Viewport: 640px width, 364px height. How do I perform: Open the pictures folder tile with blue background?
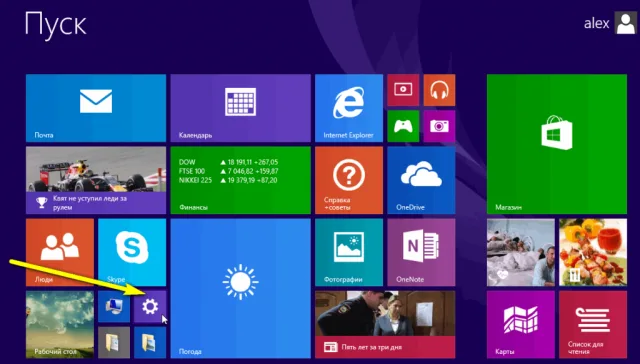[150, 342]
